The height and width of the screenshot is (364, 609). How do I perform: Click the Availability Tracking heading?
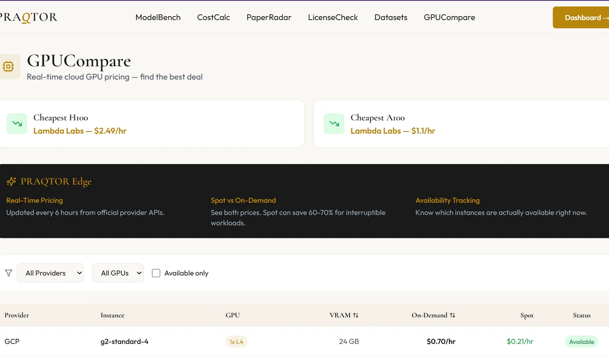447,200
